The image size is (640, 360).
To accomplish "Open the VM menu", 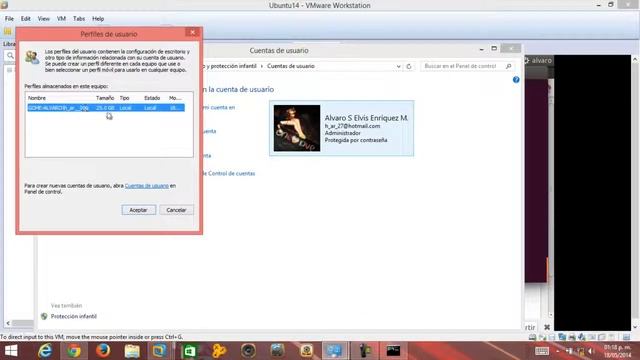I will tap(61, 19).
